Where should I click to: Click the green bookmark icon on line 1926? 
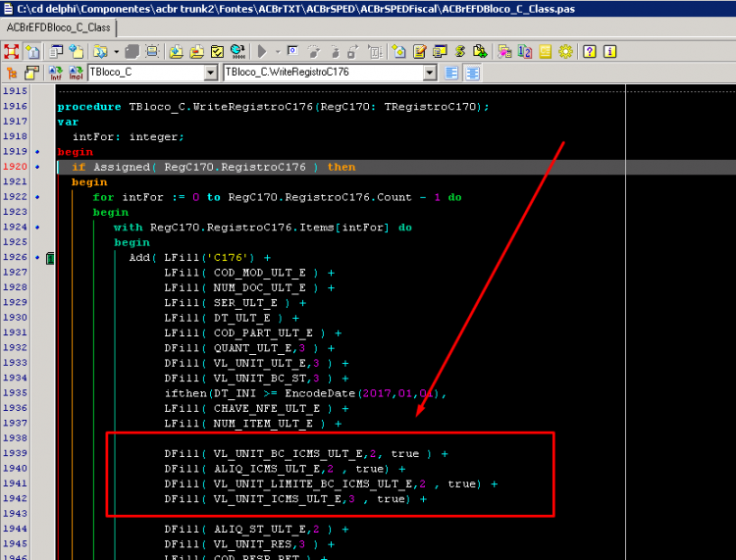[50, 258]
